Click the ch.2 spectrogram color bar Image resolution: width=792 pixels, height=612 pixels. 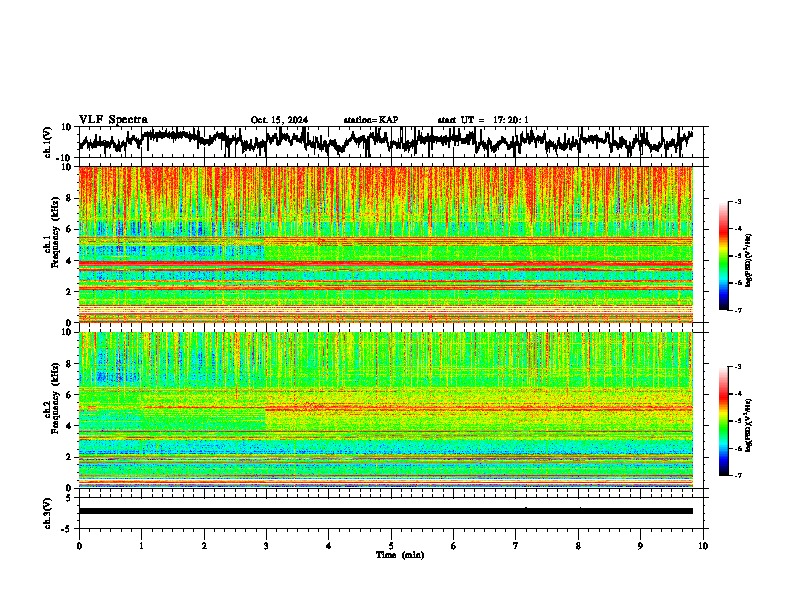click(723, 421)
